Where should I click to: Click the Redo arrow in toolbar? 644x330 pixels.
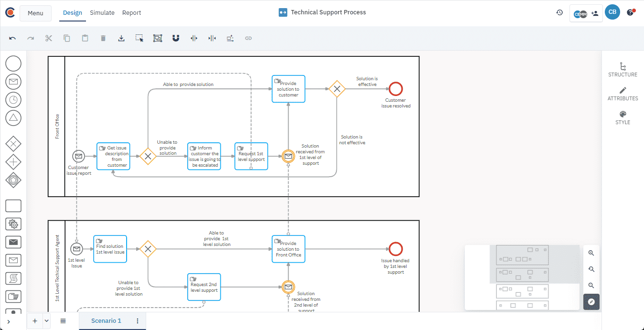coord(31,38)
